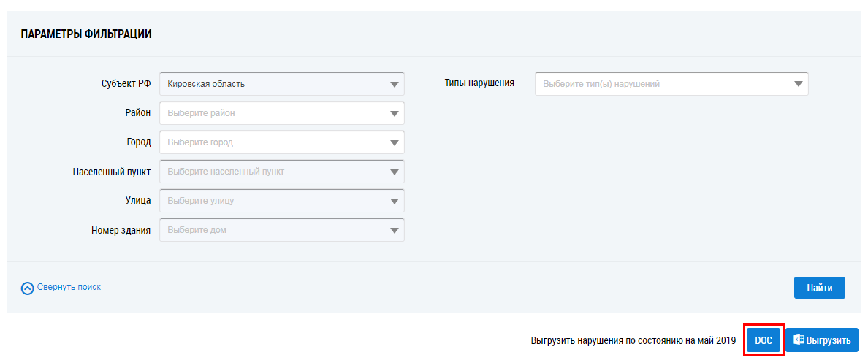Click the Выберите тип(ы) нарушений field

601,84
